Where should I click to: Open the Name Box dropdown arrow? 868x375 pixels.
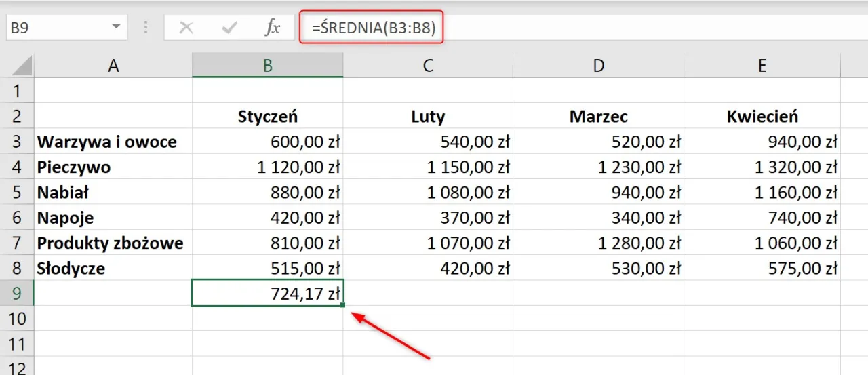(116, 28)
